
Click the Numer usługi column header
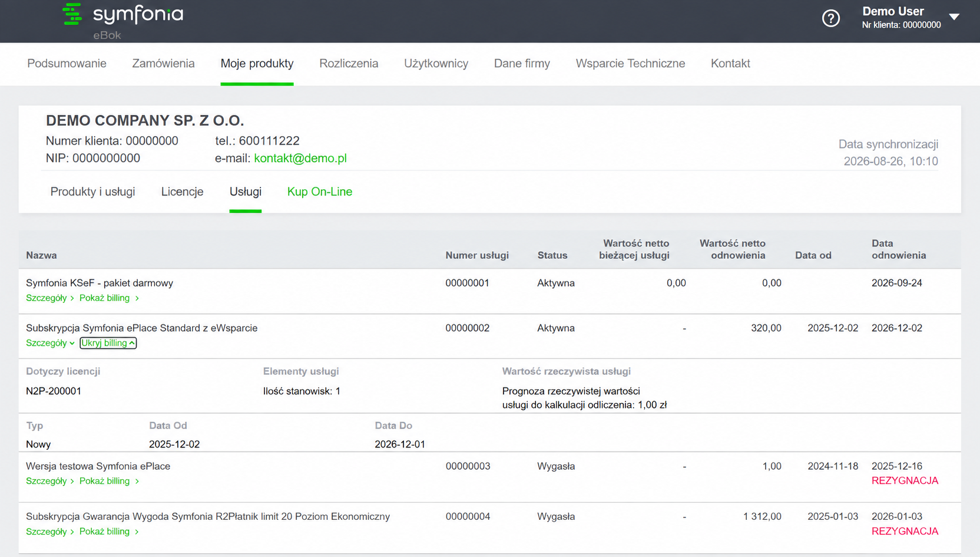(477, 255)
